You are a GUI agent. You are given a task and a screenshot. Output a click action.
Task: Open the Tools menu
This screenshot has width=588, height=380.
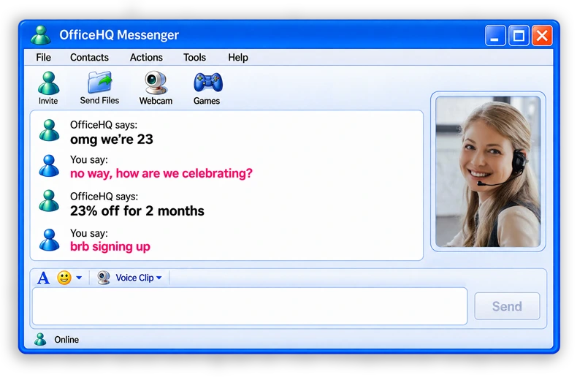(194, 58)
